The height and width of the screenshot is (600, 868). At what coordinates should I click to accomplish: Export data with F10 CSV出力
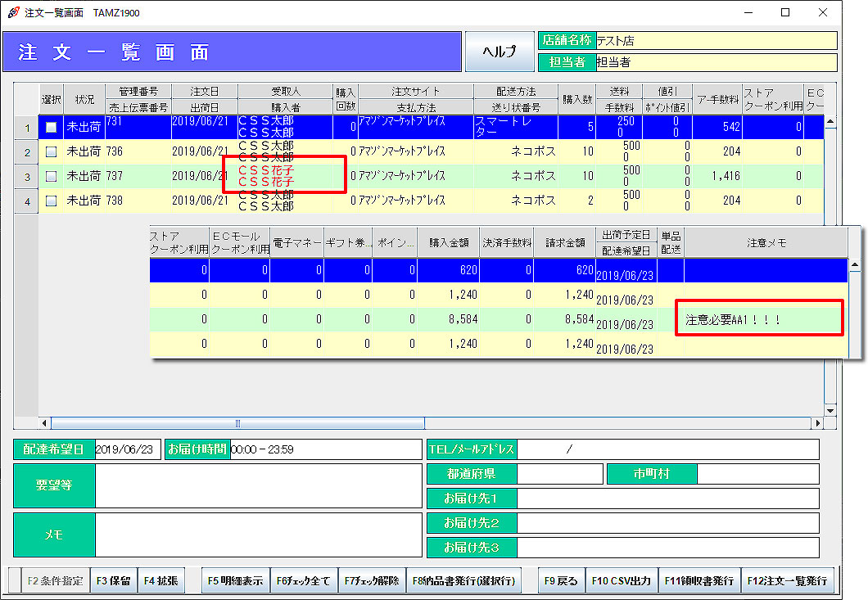(621, 581)
